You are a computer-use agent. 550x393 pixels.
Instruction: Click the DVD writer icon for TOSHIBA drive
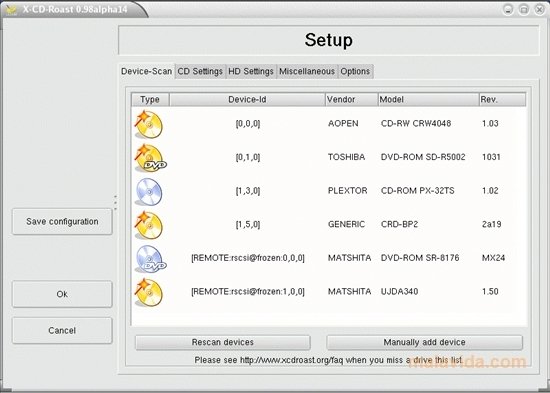click(x=150, y=158)
